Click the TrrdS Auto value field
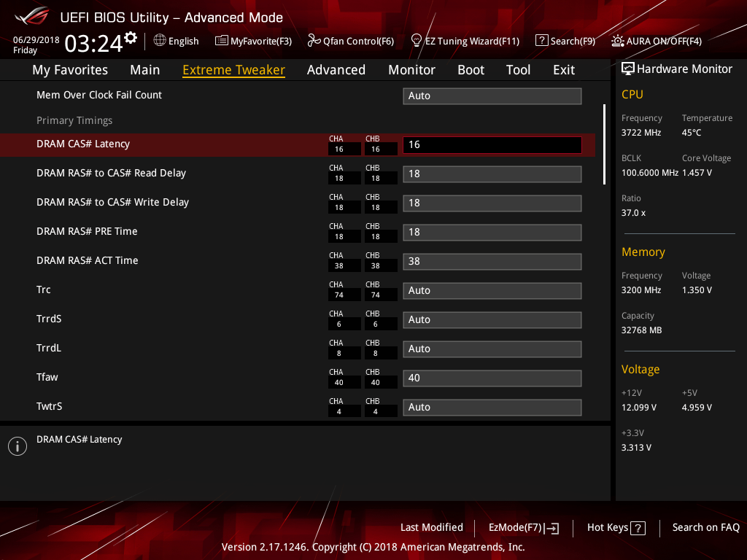 point(492,319)
